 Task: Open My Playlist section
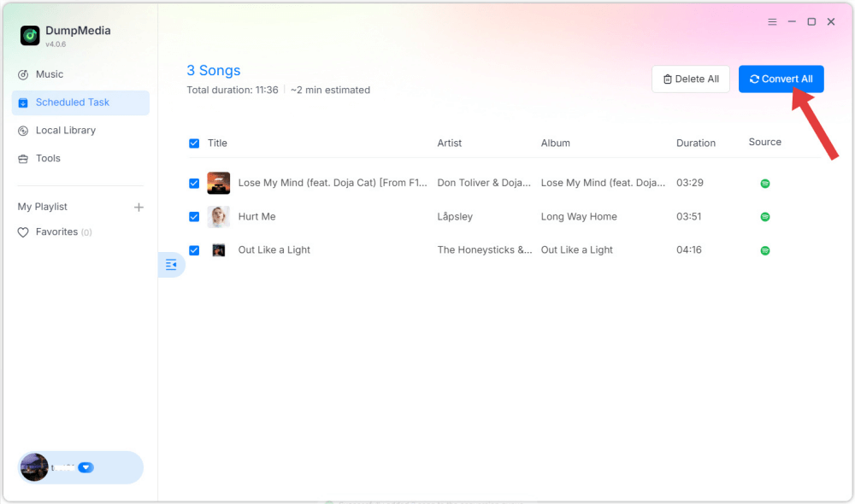click(42, 207)
